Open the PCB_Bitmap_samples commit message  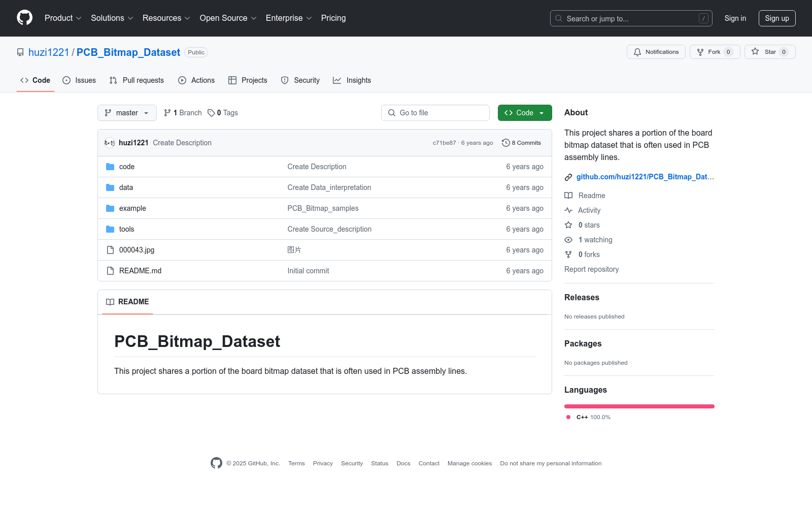pyautogui.click(x=323, y=208)
